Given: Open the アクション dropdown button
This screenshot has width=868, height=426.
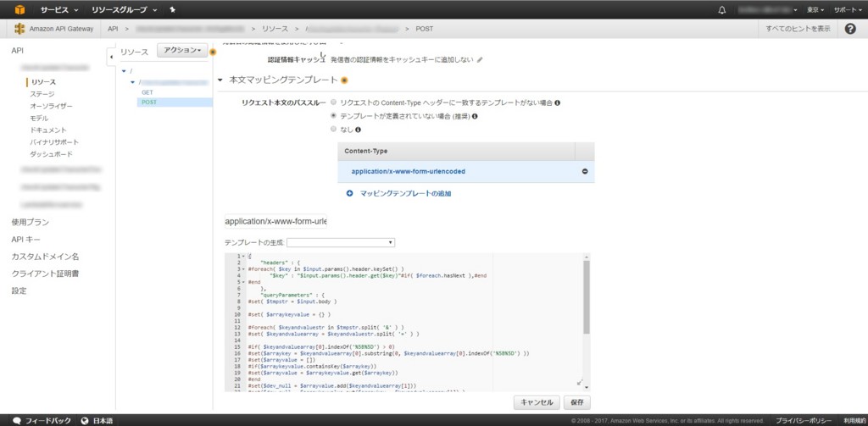Looking at the screenshot, I should [182, 50].
